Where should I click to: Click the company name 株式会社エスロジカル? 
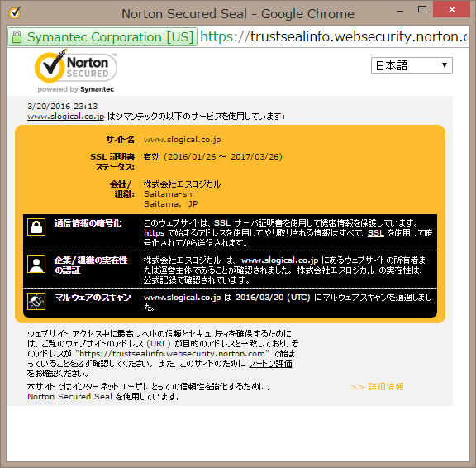[182, 184]
